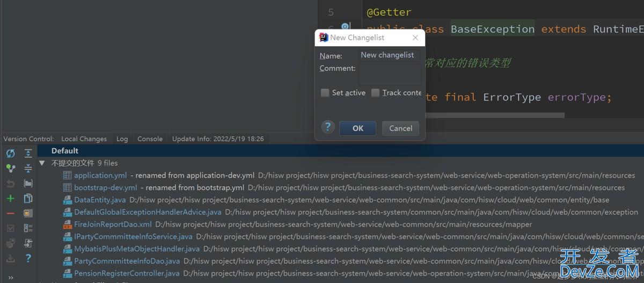Click the green plus New Changelist icon

10,199
